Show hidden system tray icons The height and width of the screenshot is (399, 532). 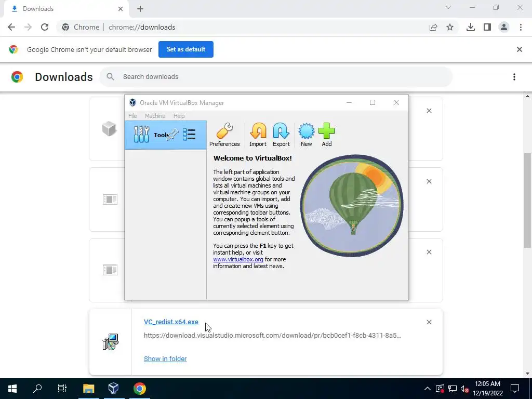click(428, 389)
